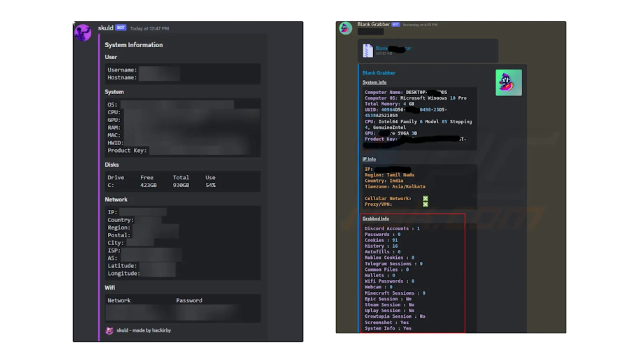Click the 'Growtopia Session : No' line
The image size is (644, 362).
395,316
